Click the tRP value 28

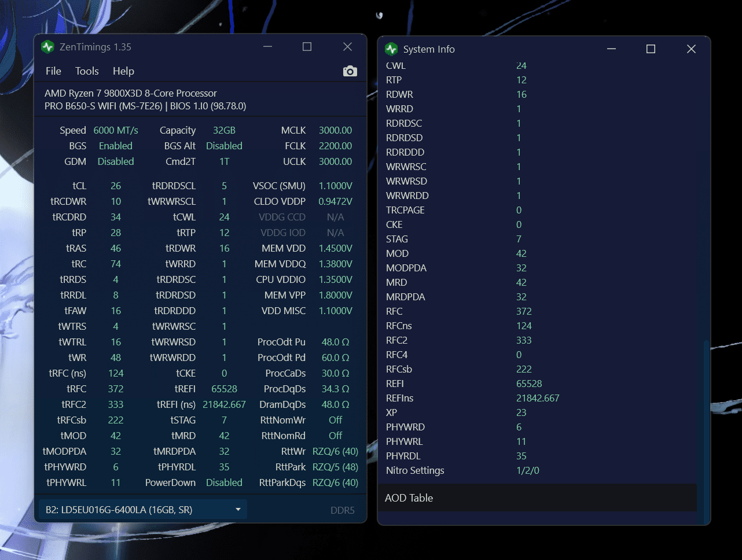(x=116, y=233)
